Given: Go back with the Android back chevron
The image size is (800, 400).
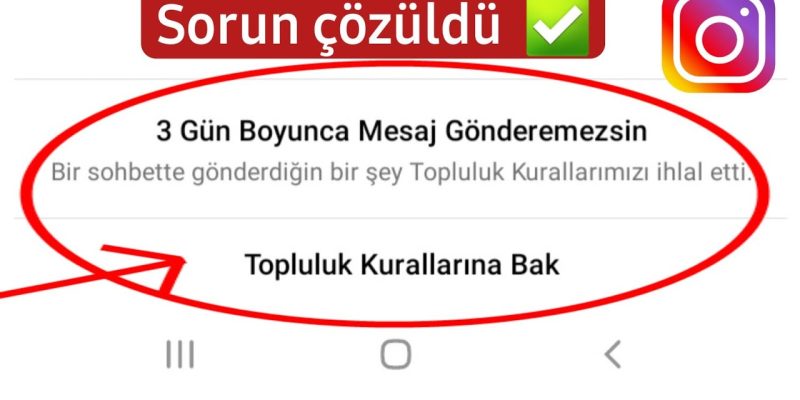Looking at the screenshot, I should click(613, 355).
